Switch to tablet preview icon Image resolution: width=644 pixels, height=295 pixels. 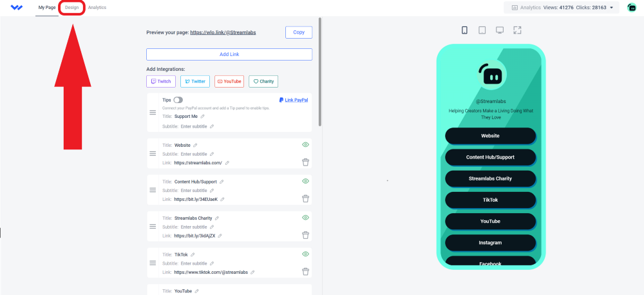click(482, 30)
